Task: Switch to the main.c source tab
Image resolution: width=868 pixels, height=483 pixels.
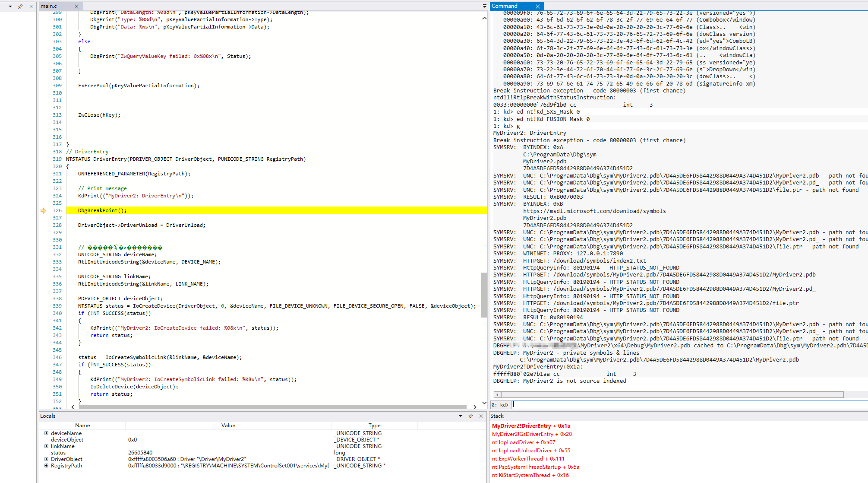Action: click(49, 6)
